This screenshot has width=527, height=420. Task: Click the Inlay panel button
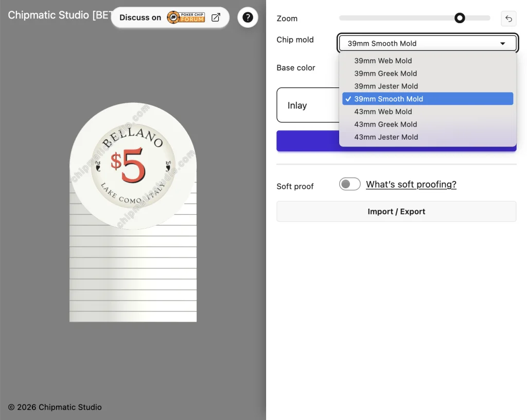(308, 105)
